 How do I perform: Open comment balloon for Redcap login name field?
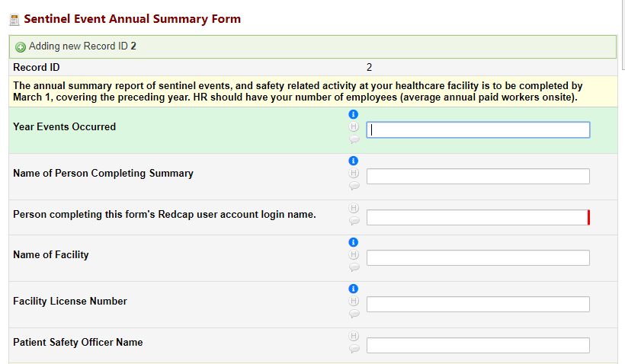(354, 221)
